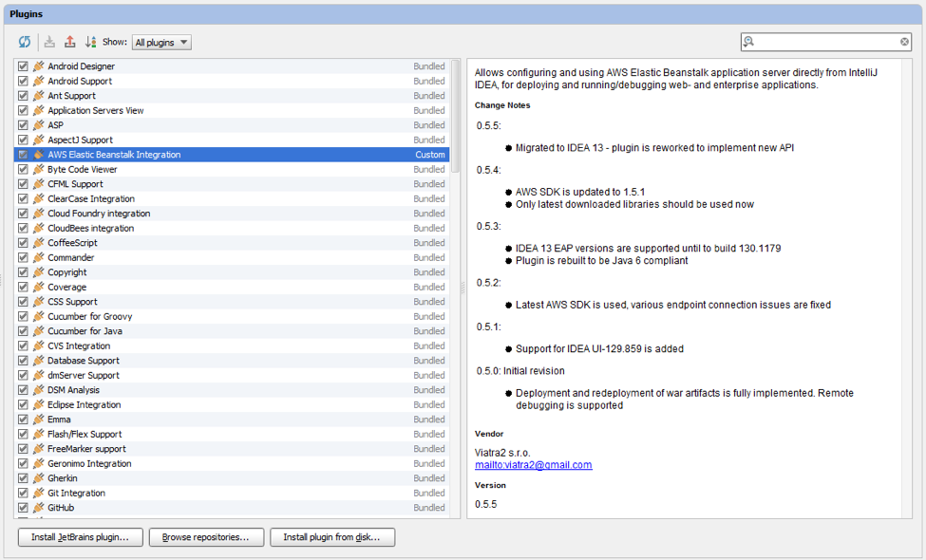Open the mailto:viatra2@gmail.com link
Image resolution: width=926 pixels, height=560 pixels.
click(x=533, y=465)
